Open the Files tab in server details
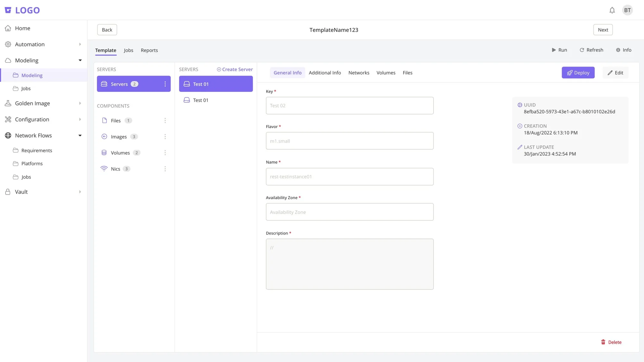The height and width of the screenshot is (362, 644). pos(407,73)
